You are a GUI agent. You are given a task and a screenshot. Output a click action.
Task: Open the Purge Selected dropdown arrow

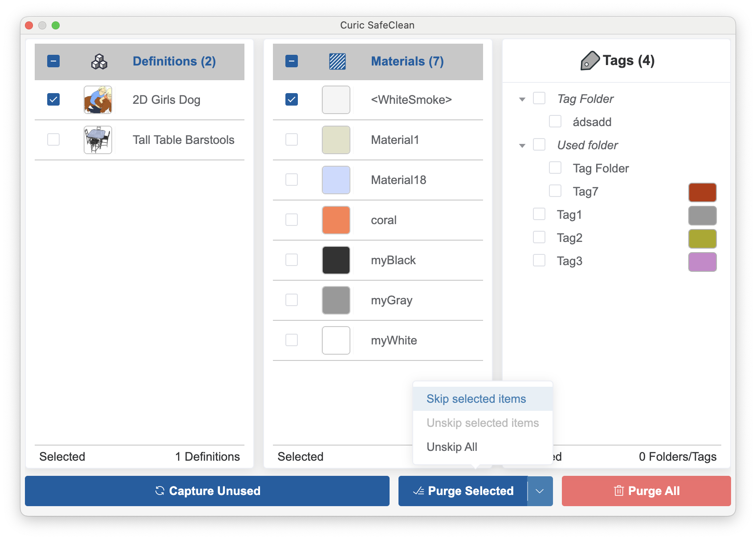(540, 491)
